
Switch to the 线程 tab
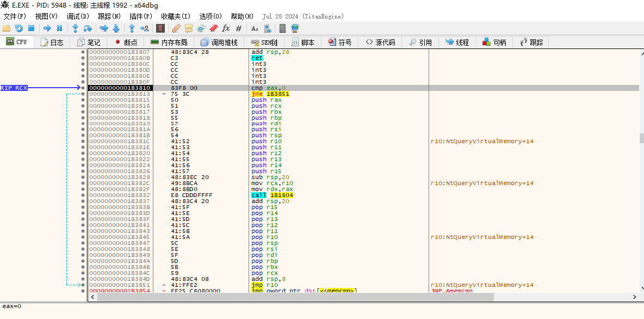[x=457, y=42]
